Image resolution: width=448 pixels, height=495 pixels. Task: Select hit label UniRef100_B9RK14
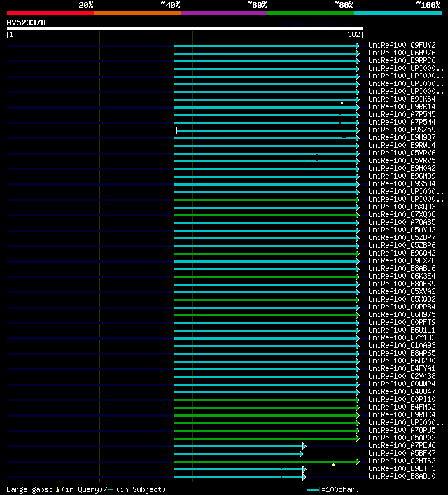tap(402, 106)
